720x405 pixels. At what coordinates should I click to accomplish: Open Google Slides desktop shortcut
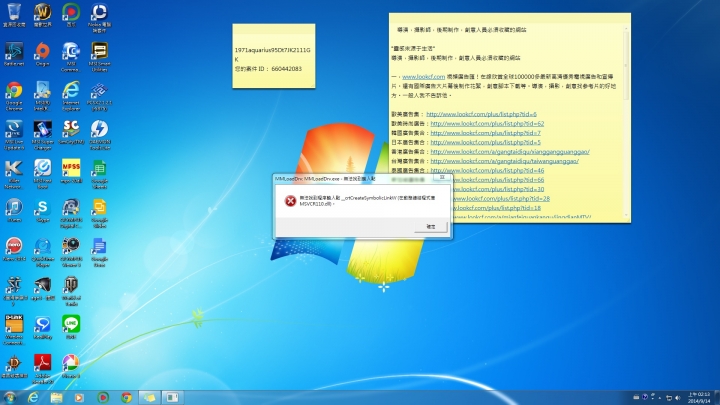click(99, 213)
